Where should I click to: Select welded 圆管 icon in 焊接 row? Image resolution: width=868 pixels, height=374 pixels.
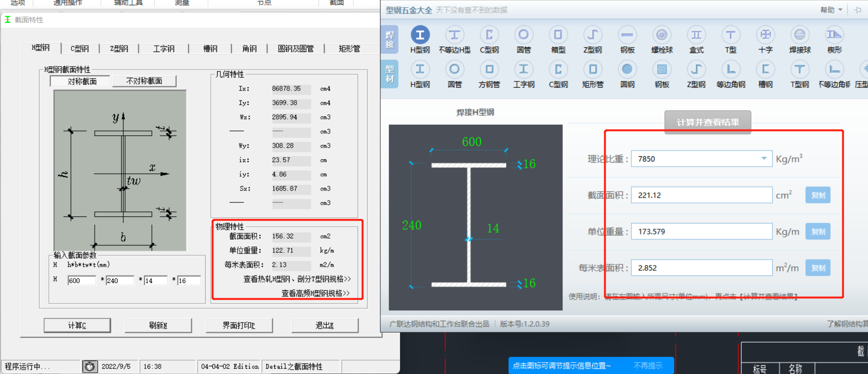(523, 35)
